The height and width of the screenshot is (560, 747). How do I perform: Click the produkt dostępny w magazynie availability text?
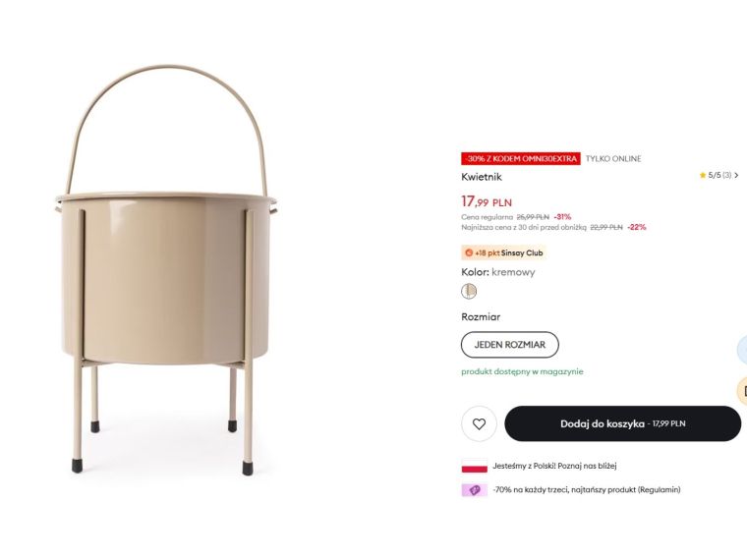point(522,371)
